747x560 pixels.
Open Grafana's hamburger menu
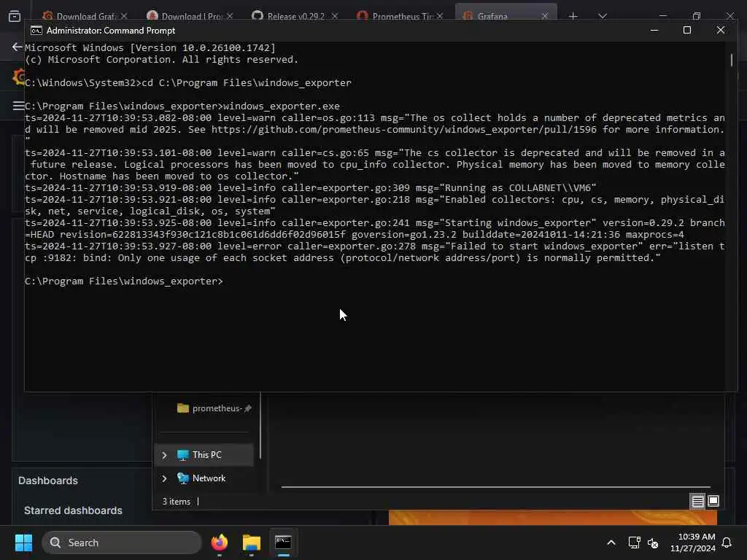18,106
